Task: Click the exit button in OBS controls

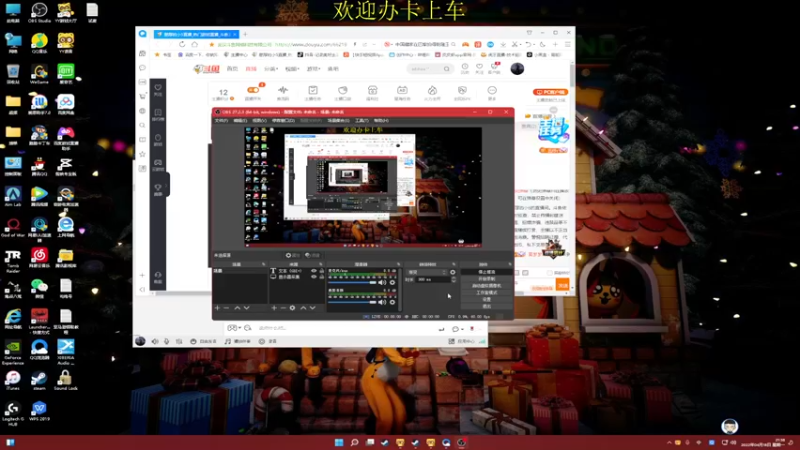Action: coord(487,306)
